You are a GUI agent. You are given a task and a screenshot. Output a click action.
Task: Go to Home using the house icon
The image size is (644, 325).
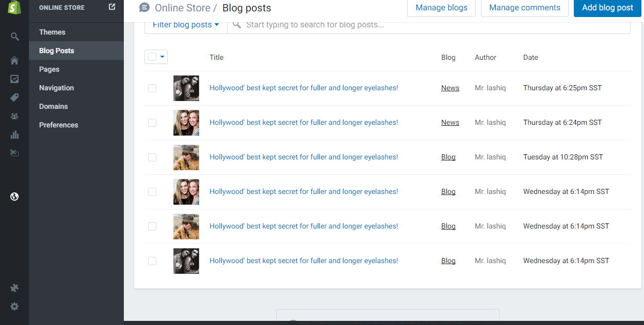14,60
